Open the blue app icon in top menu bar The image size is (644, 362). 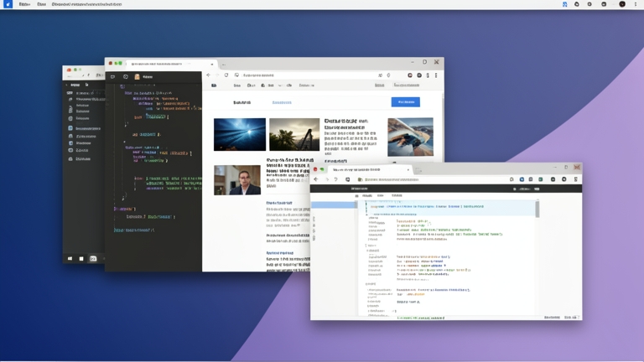8,4
